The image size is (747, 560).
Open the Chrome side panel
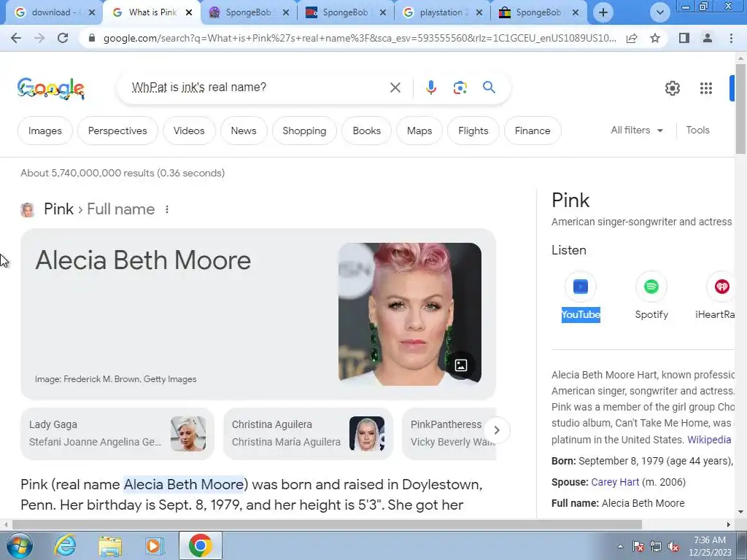684,38
